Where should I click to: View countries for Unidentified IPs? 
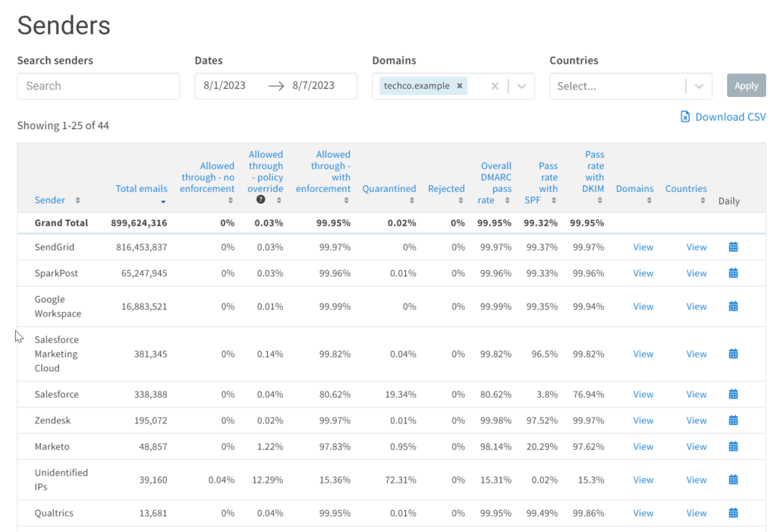tap(697, 480)
